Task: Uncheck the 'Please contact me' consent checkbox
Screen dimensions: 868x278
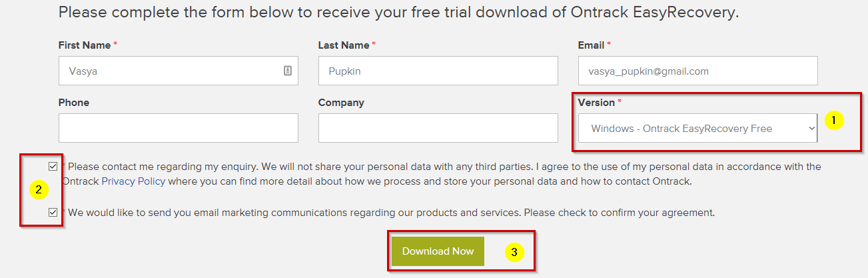Action: pyautogui.click(x=53, y=166)
